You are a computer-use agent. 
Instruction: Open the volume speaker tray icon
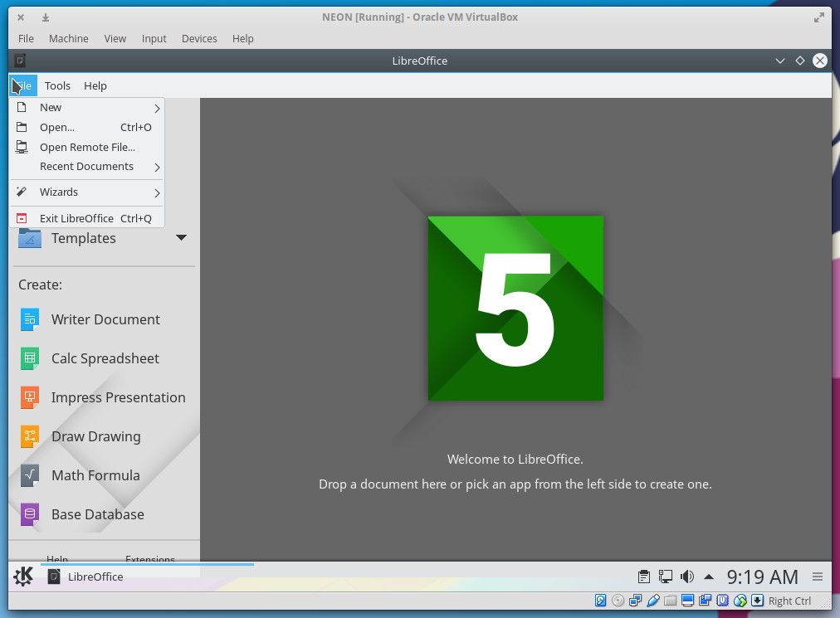[x=687, y=577]
